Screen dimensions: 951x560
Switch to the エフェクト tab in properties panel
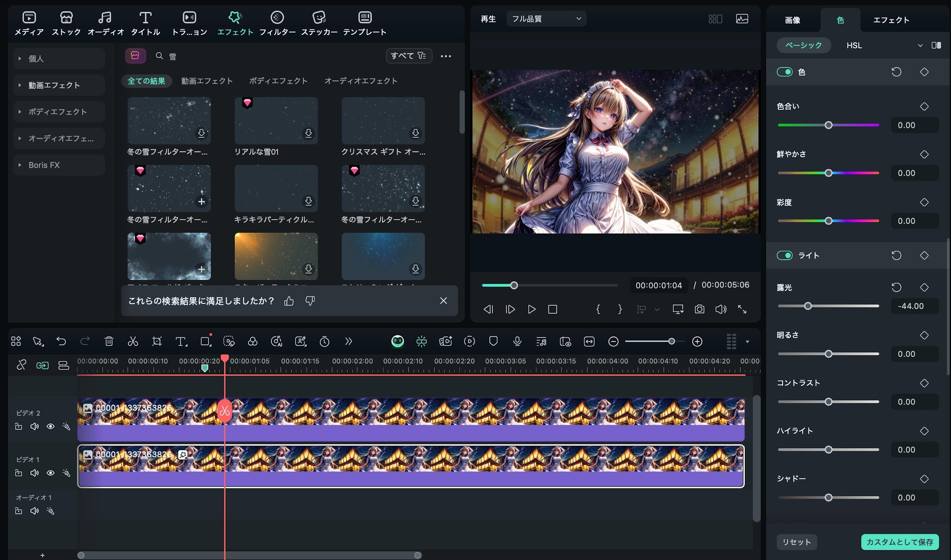[891, 20]
